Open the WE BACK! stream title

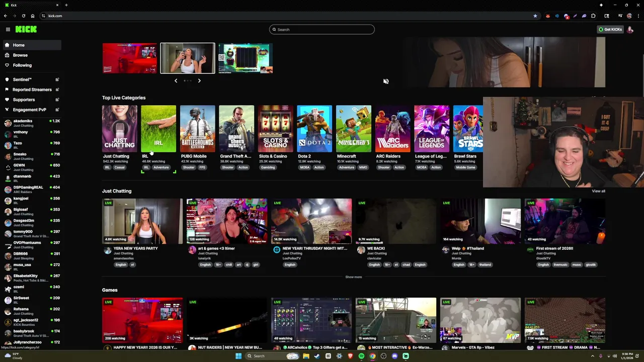pos(376,248)
